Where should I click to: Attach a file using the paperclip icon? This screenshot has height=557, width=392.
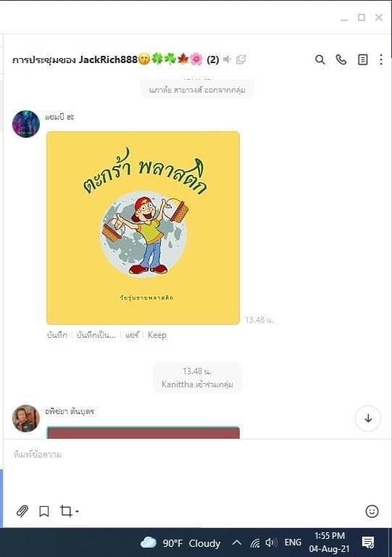tap(22, 511)
